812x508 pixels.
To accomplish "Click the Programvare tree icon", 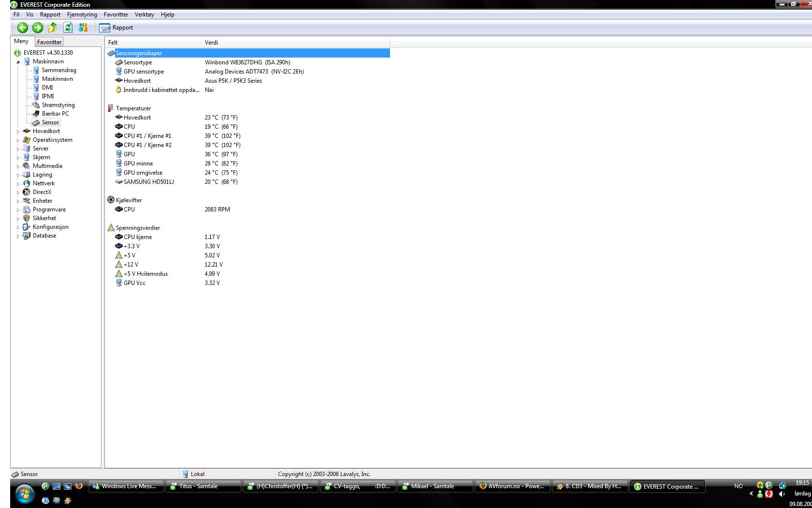I will [x=27, y=209].
